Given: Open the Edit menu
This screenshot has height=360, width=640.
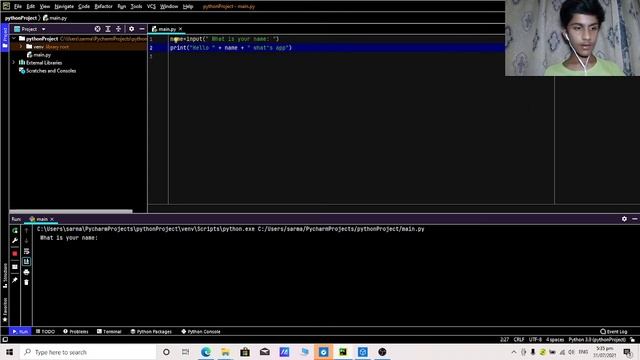Looking at the screenshot, I should (31, 7).
